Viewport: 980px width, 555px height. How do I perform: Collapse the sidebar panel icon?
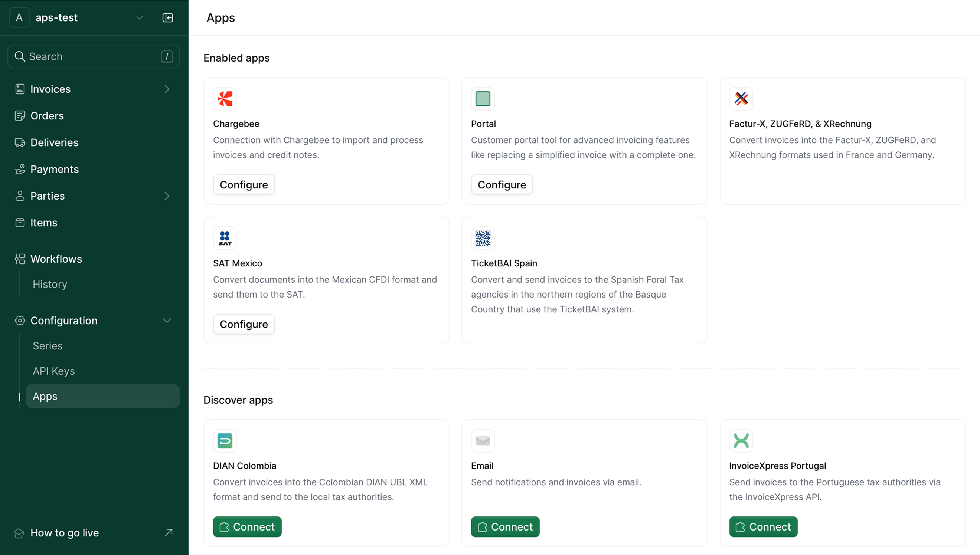167,17
